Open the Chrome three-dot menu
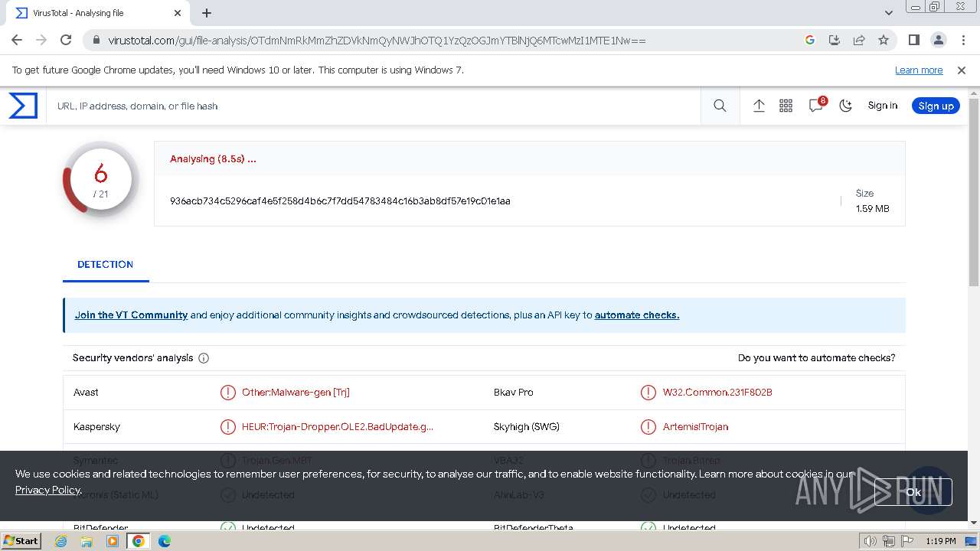The height and width of the screenshot is (551, 980). pos(962,40)
